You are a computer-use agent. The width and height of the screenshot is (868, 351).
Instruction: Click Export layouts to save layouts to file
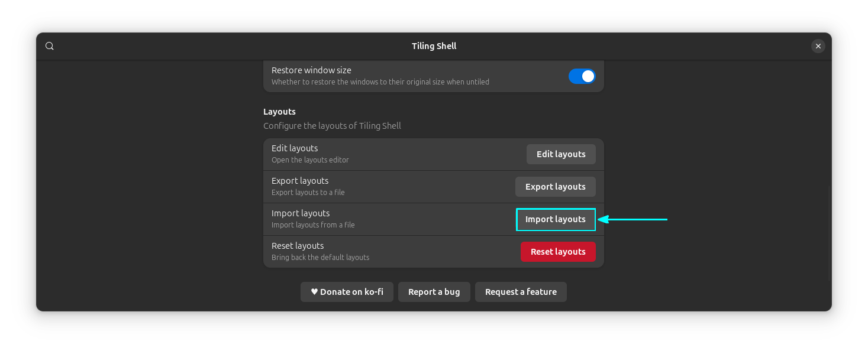pos(555,186)
